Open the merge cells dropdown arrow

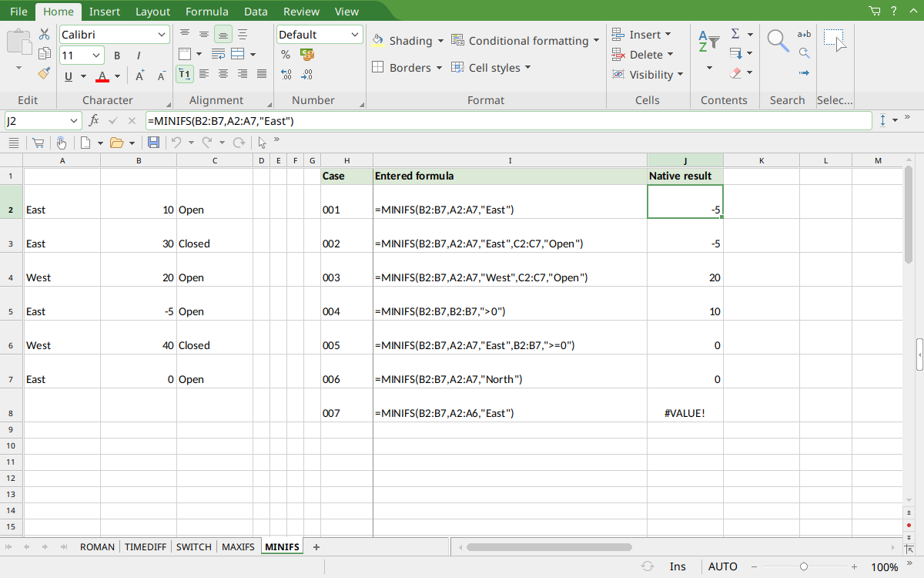click(x=253, y=54)
